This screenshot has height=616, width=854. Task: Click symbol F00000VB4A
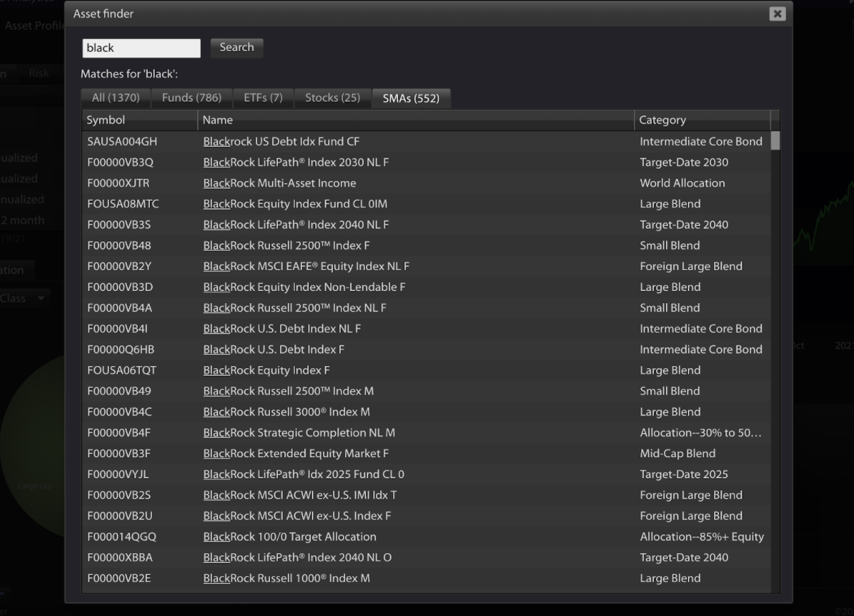pyautogui.click(x=119, y=308)
